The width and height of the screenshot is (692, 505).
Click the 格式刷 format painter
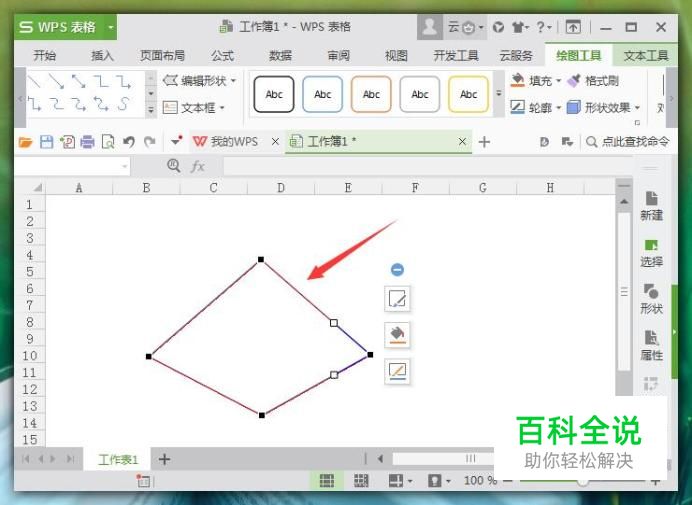(593, 81)
